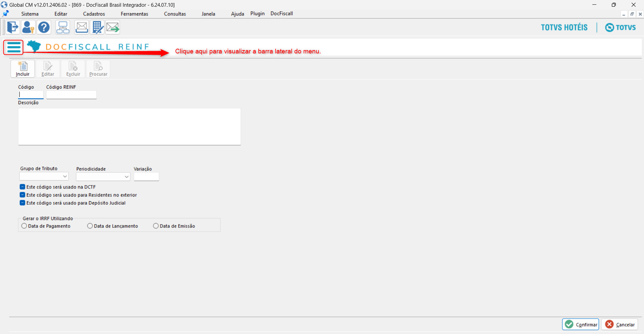
Task: Open the user with key icon
Action: [28, 27]
